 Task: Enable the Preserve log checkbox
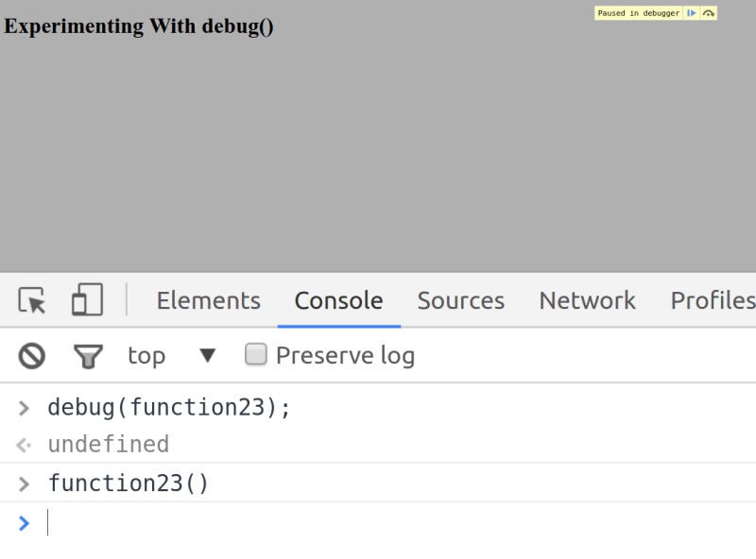coord(255,355)
